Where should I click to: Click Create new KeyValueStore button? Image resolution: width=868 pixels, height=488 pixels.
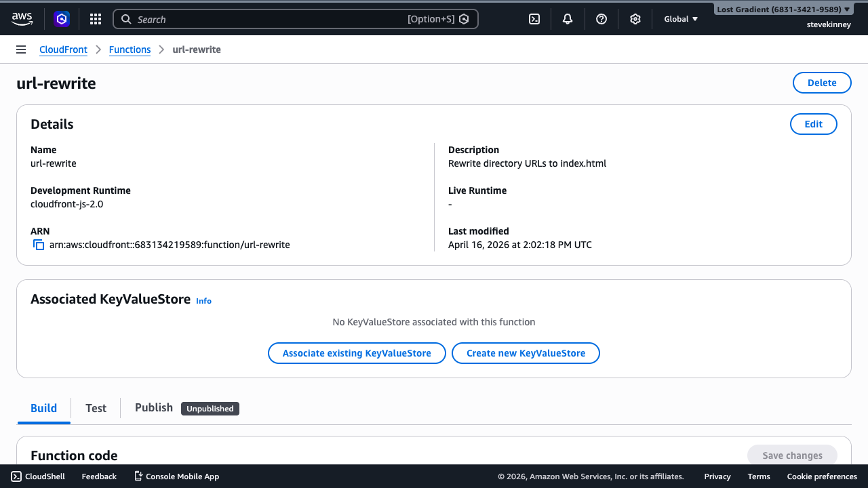click(x=526, y=353)
